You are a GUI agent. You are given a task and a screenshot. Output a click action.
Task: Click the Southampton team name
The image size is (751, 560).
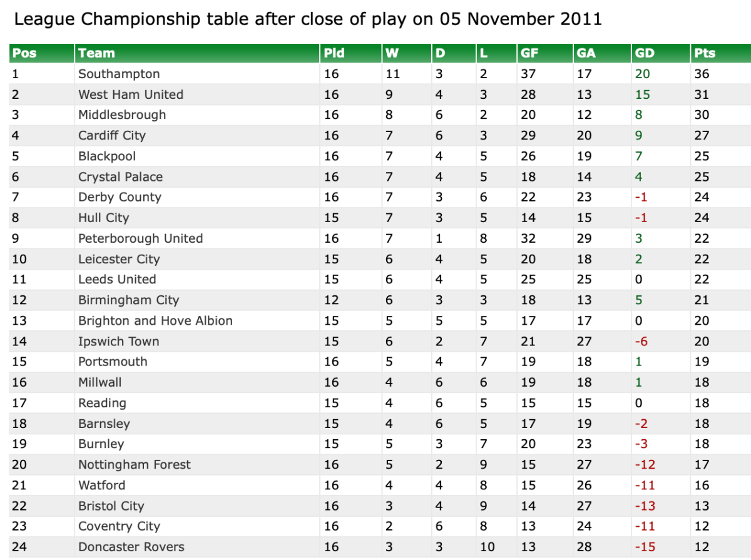coord(119,74)
